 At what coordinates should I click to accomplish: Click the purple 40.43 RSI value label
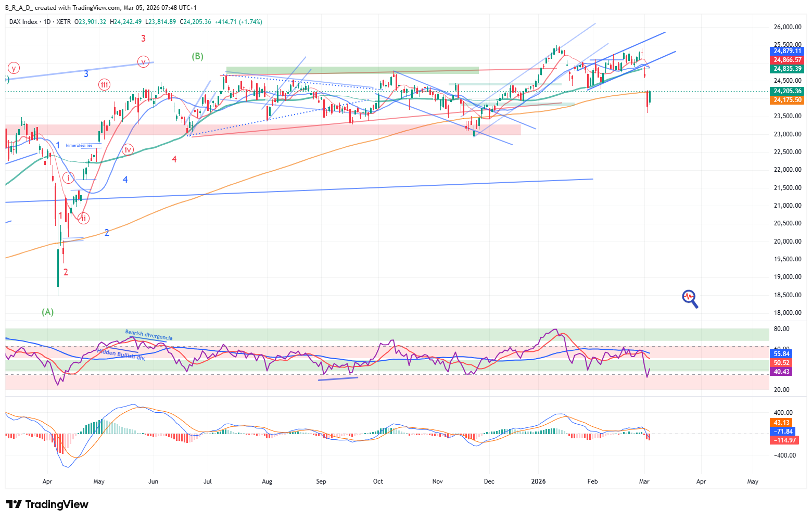(781, 372)
